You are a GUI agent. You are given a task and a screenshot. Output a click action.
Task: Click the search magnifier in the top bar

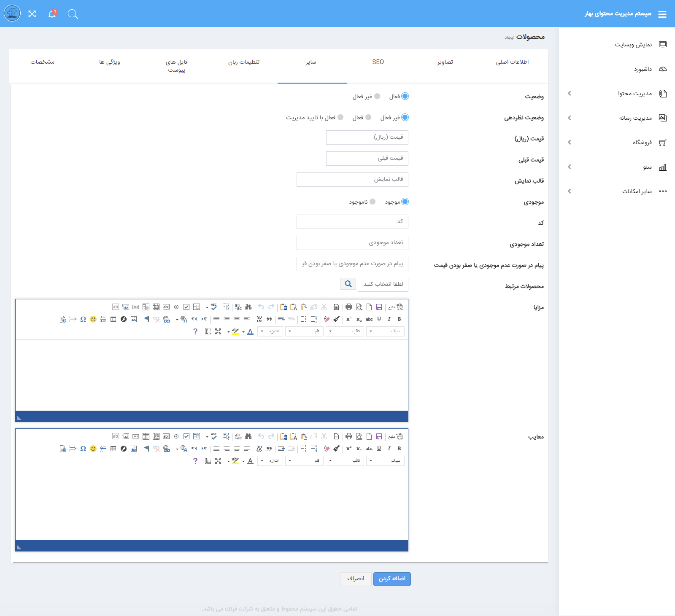73,14
